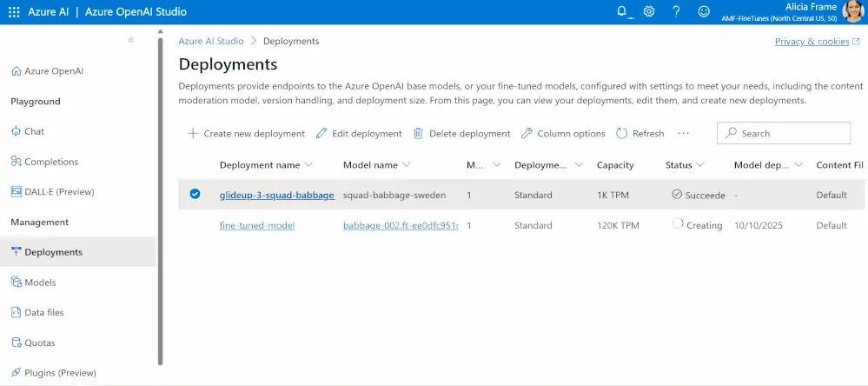This screenshot has width=868, height=386.
Task: Open the app launcher waffle icon
Action: (13, 12)
